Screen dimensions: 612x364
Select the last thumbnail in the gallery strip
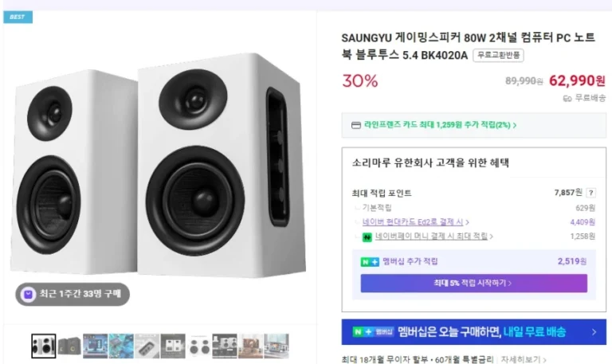point(277,346)
